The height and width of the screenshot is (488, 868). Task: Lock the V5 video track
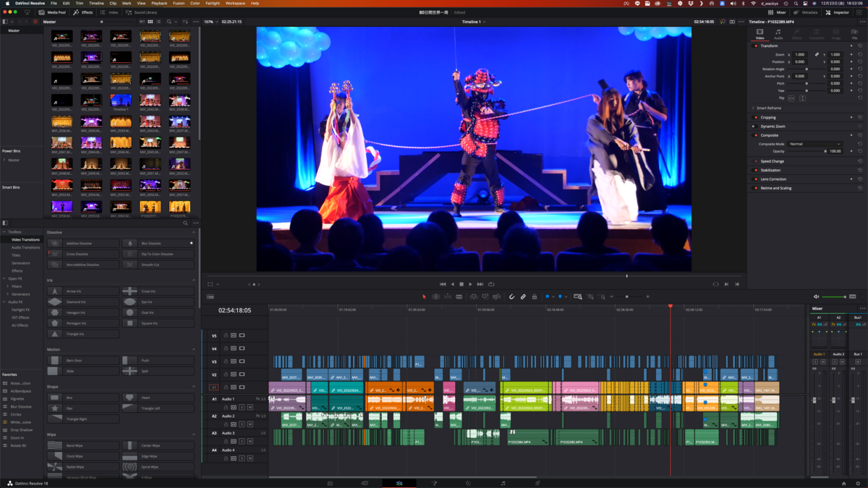point(226,335)
